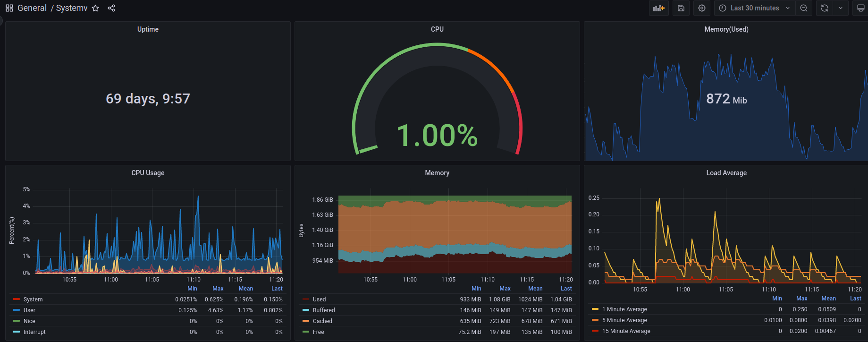Click the Add panel icon

(658, 8)
